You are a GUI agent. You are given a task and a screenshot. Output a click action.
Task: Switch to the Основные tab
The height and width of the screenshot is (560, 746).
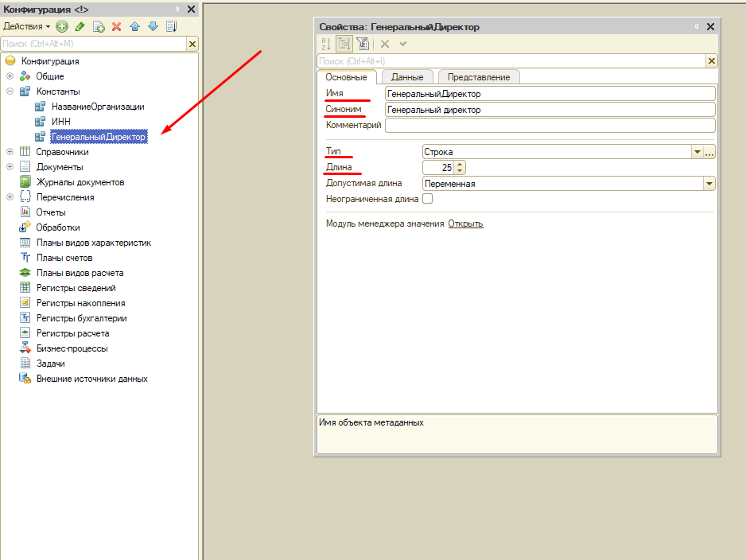point(347,77)
